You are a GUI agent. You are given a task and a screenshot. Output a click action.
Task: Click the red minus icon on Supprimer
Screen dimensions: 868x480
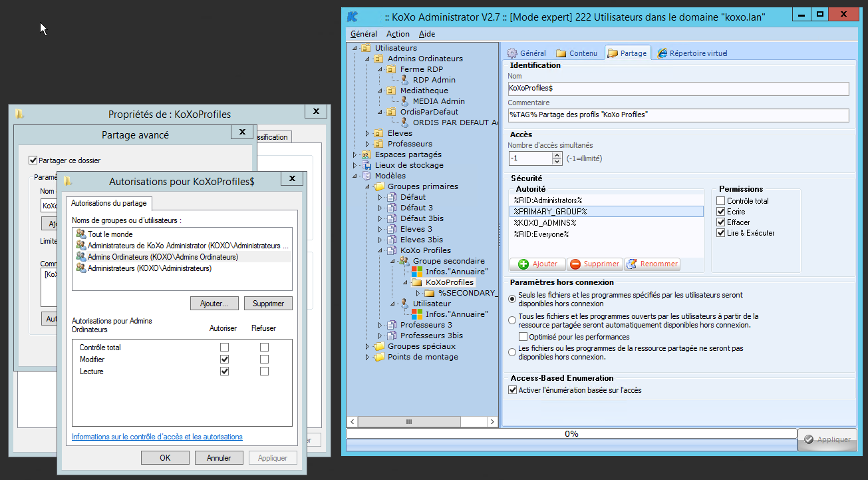click(575, 264)
